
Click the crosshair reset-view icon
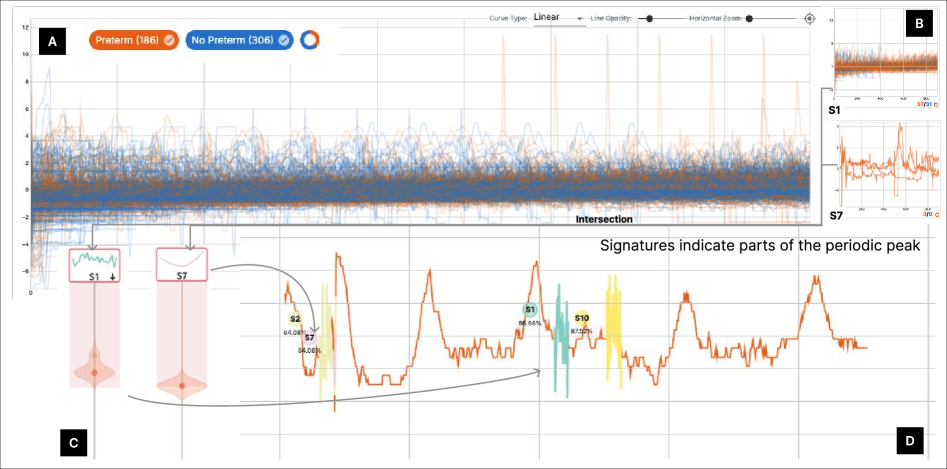tap(809, 18)
